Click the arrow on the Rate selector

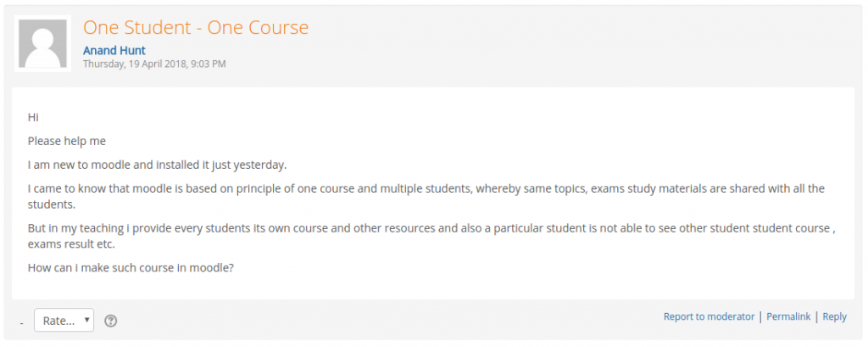(87, 320)
